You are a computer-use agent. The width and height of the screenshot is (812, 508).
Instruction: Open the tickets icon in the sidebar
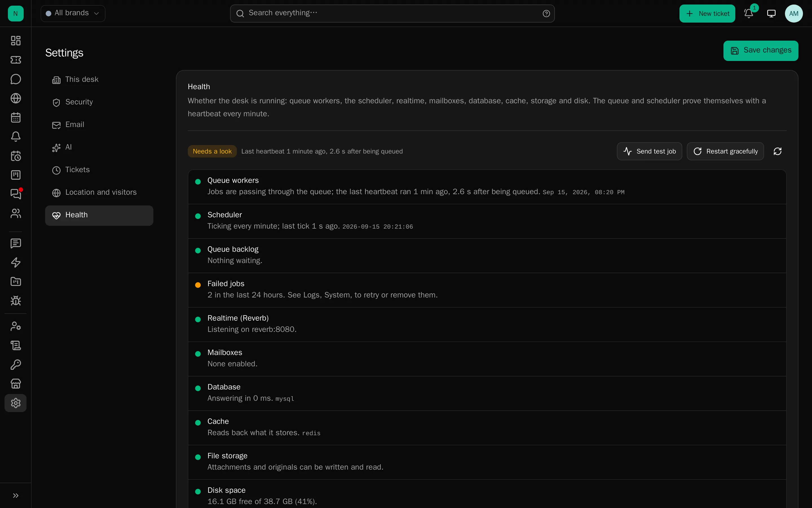pyautogui.click(x=16, y=60)
